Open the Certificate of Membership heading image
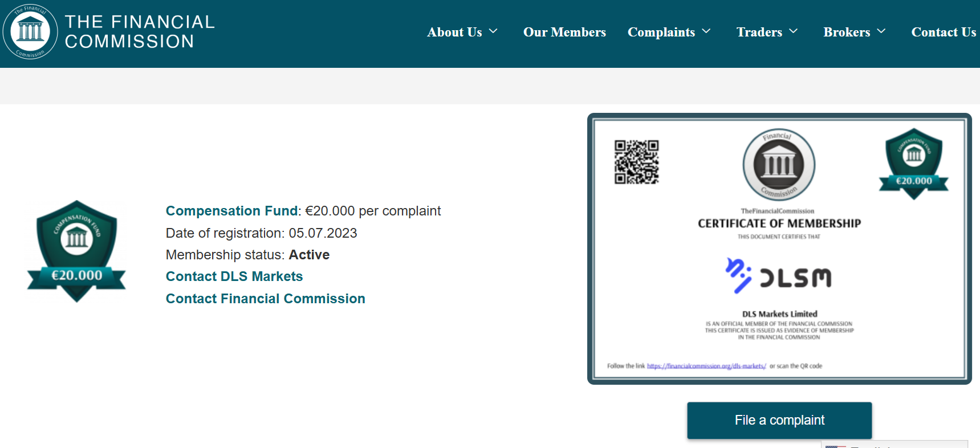The width and height of the screenshot is (980, 448). 779,223
